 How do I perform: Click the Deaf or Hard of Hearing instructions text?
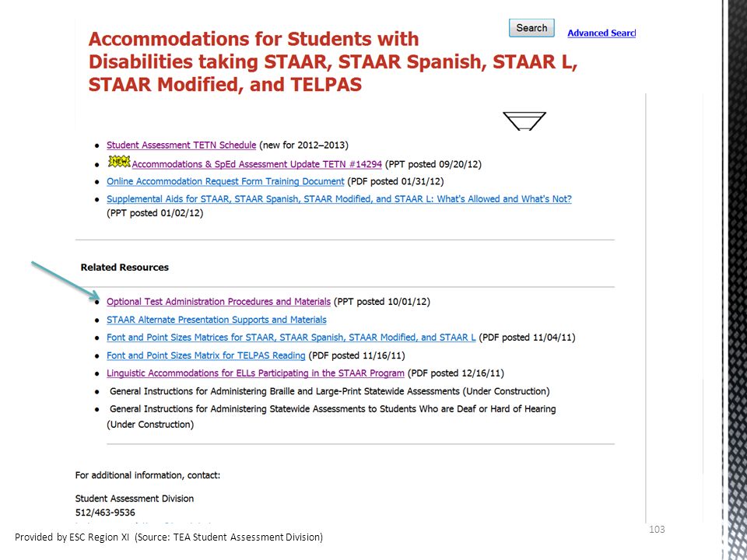tap(331, 416)
